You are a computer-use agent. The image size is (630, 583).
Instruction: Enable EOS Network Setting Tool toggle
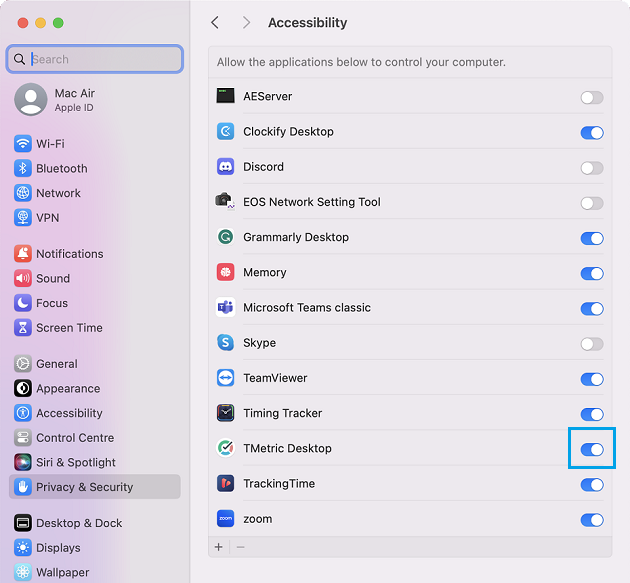tap(592, 203)
